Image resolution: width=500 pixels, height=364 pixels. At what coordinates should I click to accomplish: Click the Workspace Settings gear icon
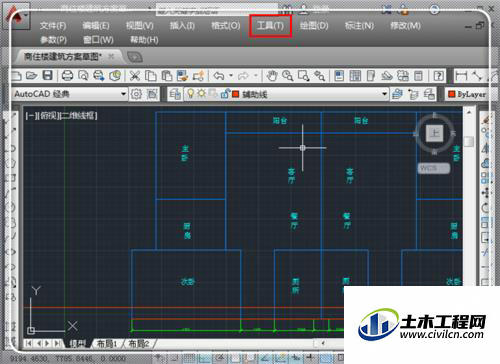pyautogui.click(x=136, y=94)
